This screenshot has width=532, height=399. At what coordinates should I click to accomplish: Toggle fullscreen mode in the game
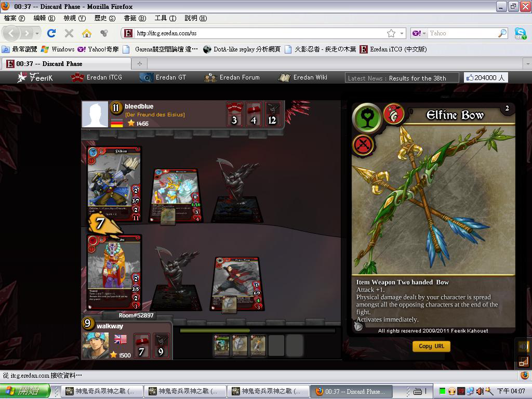(x=523, y=361)
